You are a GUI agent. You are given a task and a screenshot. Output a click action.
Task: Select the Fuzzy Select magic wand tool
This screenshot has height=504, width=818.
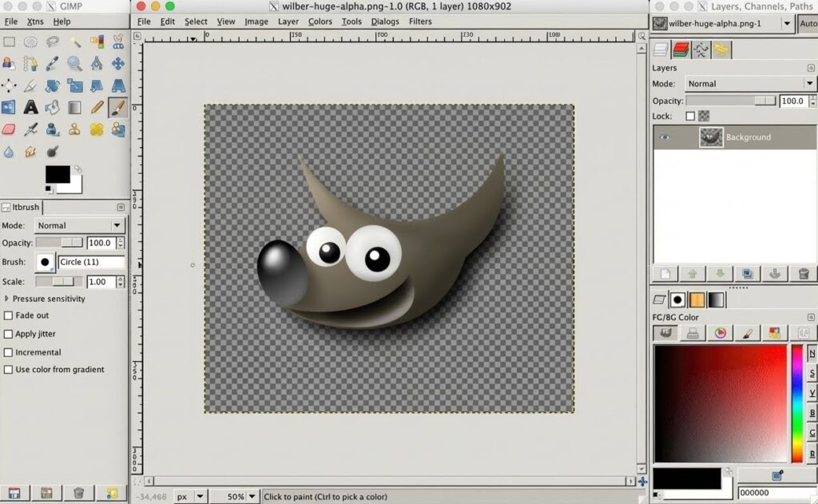(73, 42)
